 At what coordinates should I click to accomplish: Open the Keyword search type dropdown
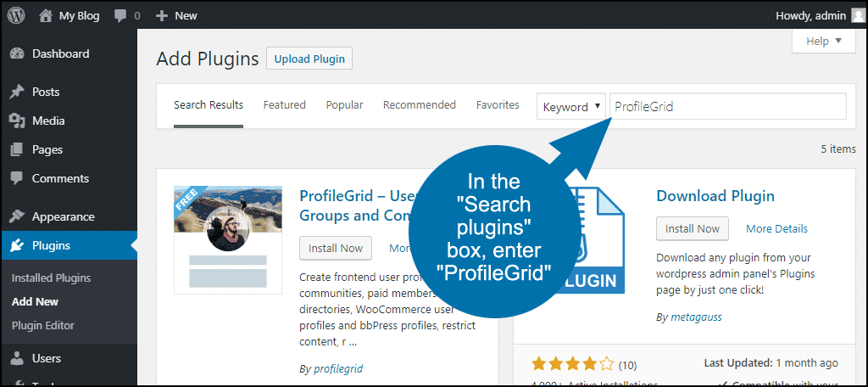pos(572,107)
